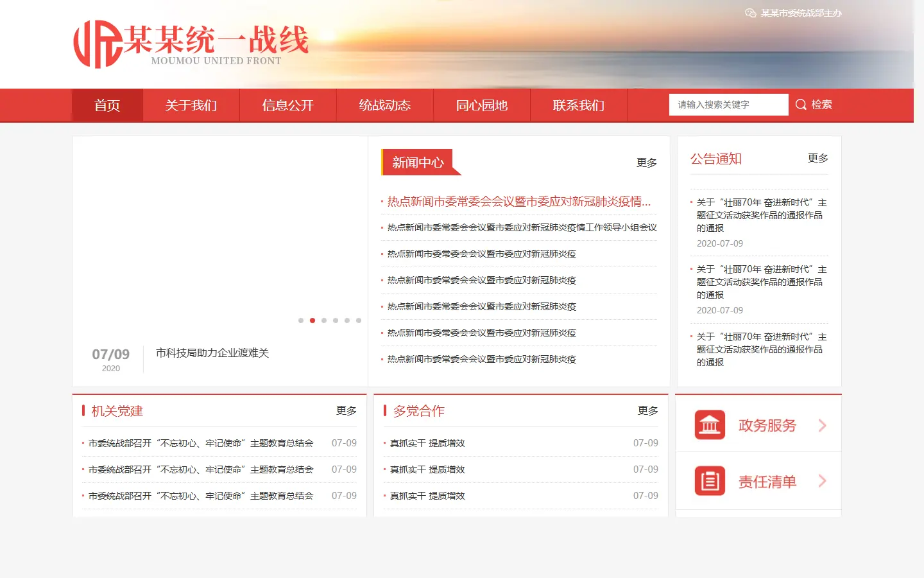Open 更多 beside 公告通知
Screen dimensions: 924x578
818,159
